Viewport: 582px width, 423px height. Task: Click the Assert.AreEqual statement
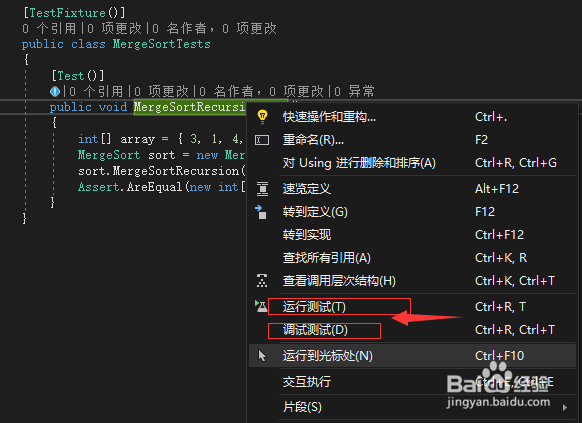162,187
